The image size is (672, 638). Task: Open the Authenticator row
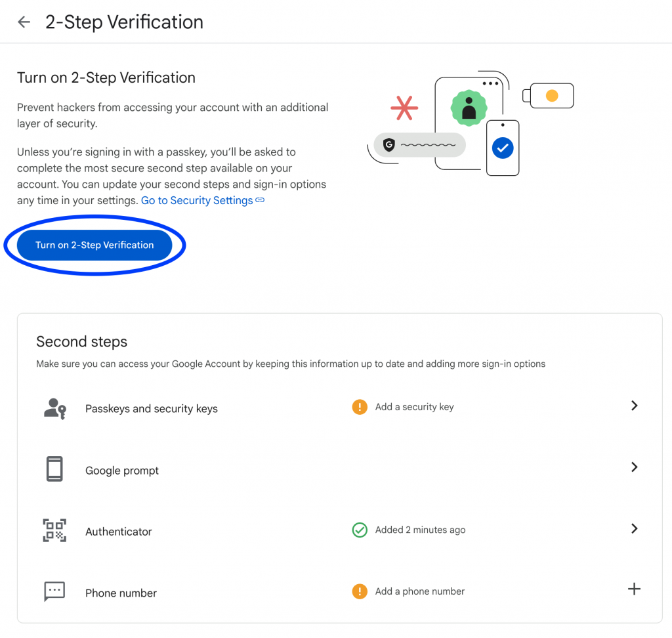click(x=340, y=530)
